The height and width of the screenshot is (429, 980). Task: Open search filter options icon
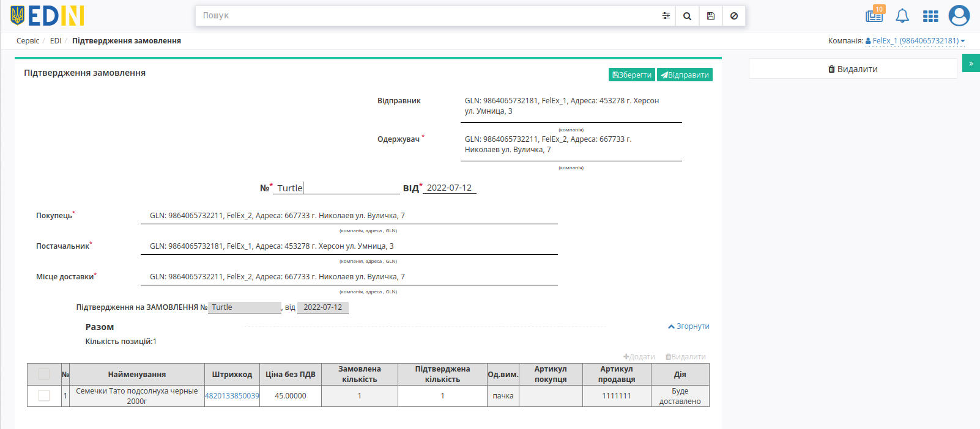point(666,16)
